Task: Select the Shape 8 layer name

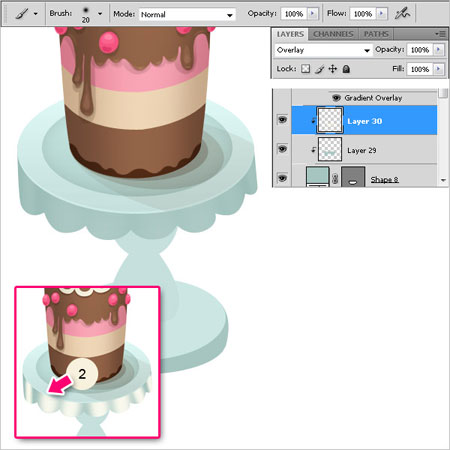Action: [384, 179]
